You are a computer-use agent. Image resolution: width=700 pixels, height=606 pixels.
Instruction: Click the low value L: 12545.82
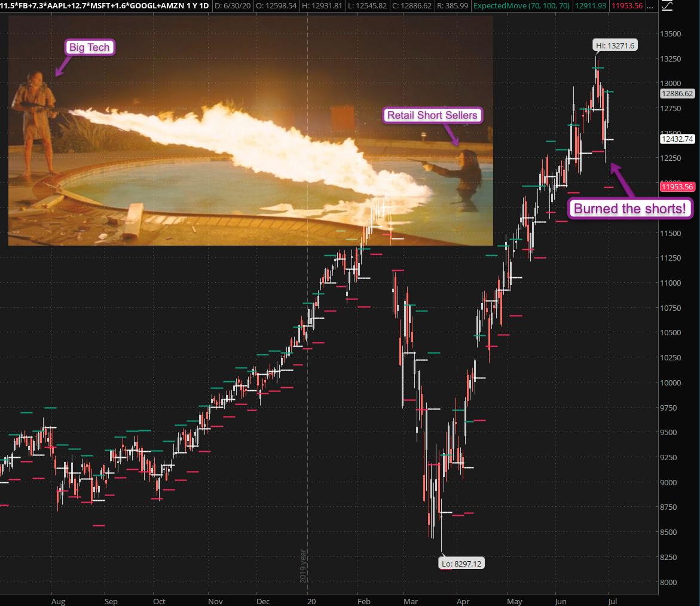point(367,6)
